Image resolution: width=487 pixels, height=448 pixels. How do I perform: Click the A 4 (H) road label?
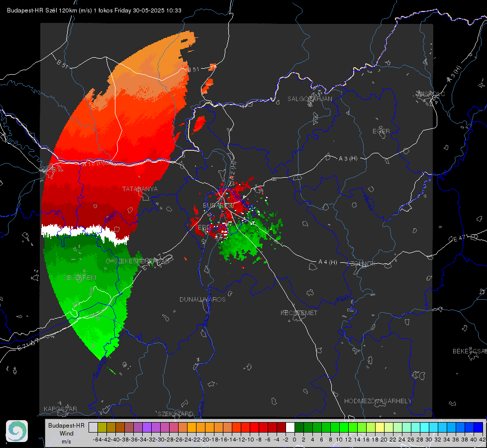[x=328, y=262]
